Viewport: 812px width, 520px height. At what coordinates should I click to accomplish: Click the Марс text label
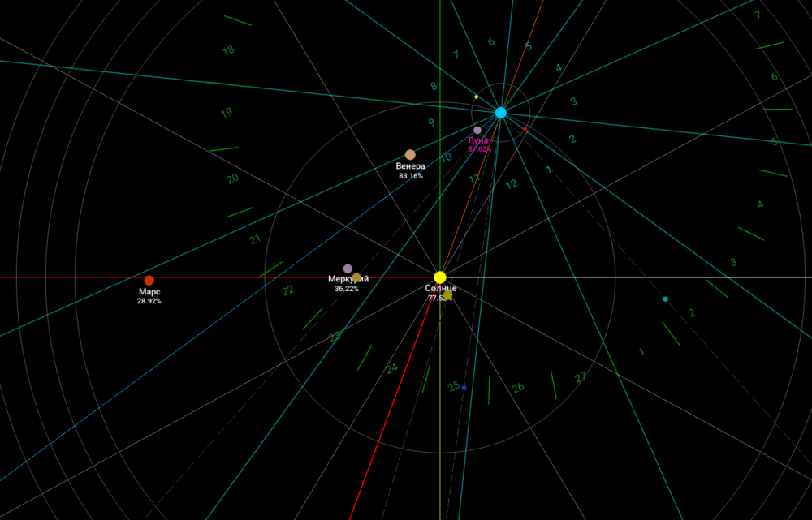click(149, 291)
